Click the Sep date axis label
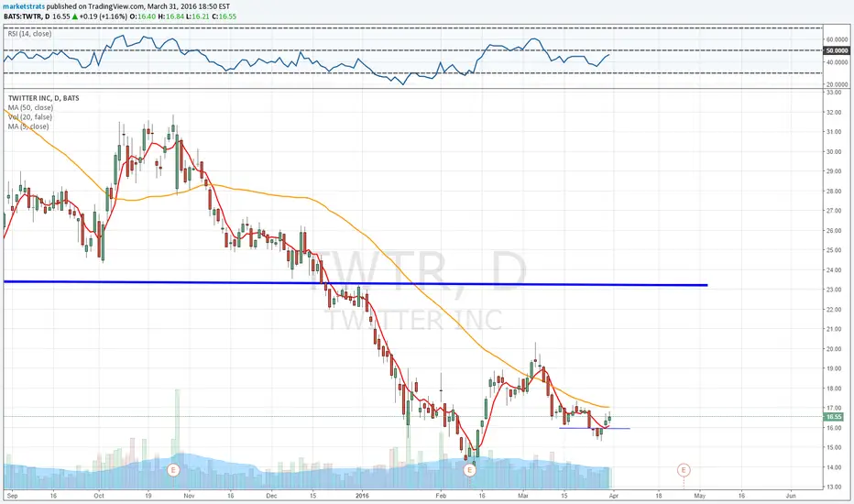This screenshot has height=504, width=854. click(x=13, y=496)
